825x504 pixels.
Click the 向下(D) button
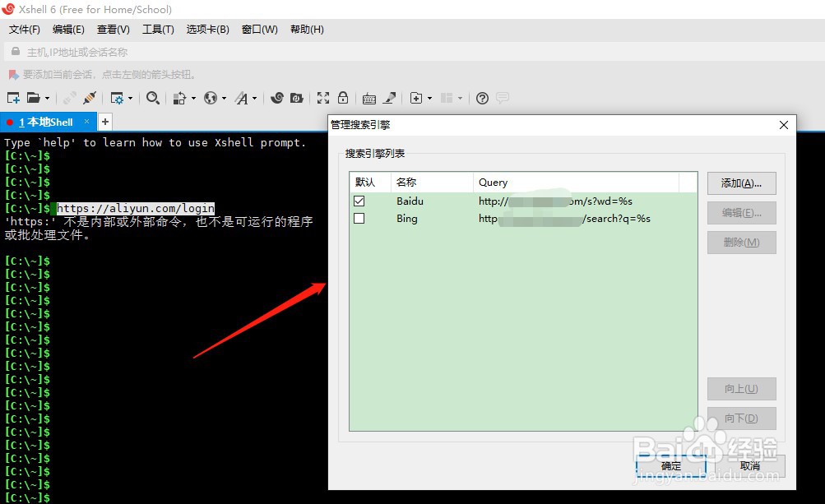[741, 418]
